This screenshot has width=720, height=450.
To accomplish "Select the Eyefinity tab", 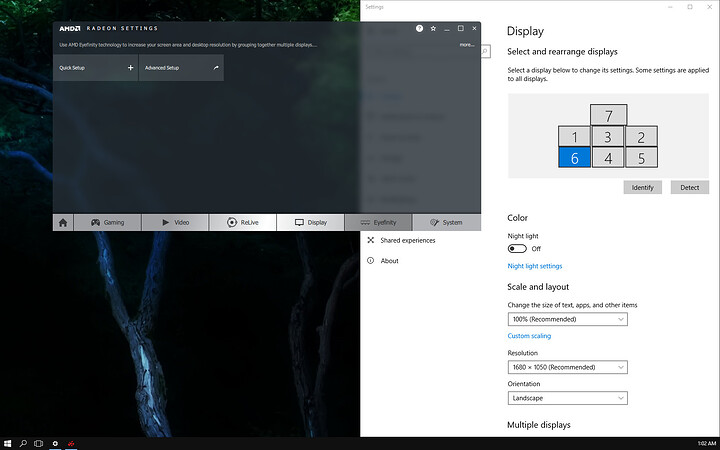I will (x=378, y=223).
